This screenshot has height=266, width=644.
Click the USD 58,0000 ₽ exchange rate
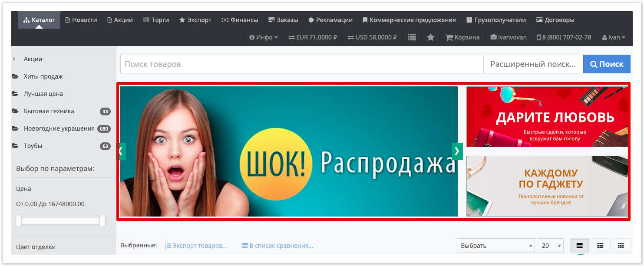(x=372, y=37)
